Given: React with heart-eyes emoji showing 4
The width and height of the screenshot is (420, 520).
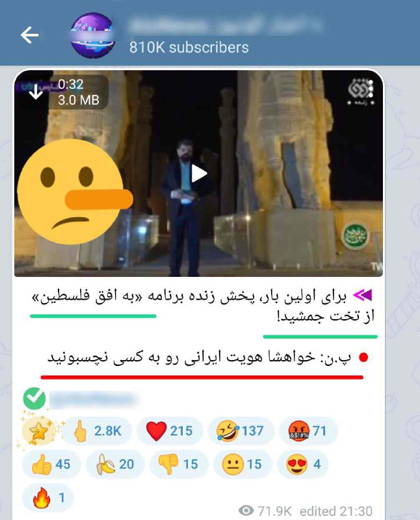Looking at the screenshot, I should 303,464.
